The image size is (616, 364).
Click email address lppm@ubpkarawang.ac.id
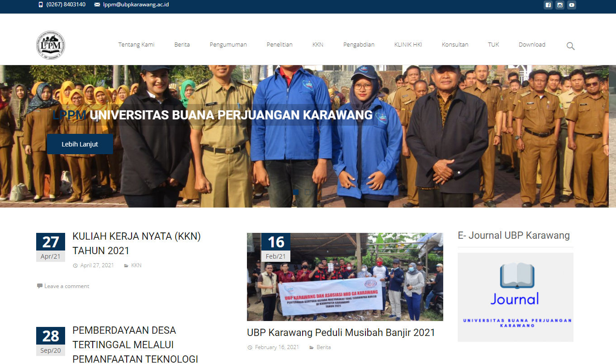tap(136, 5)
